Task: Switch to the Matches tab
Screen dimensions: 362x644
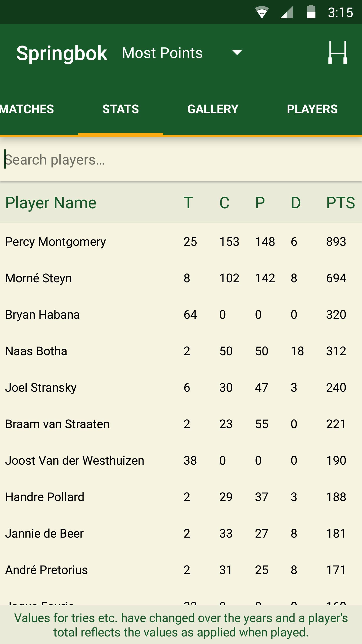Action: (27, 109)
